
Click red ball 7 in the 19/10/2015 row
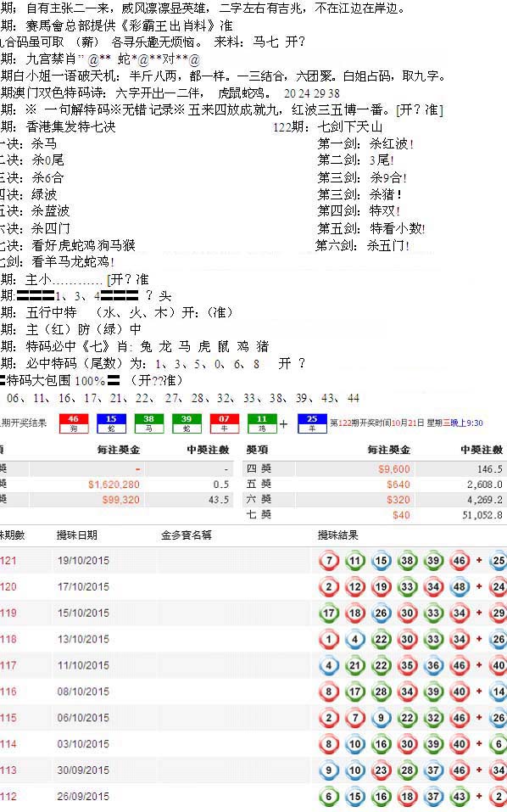(x=328, y=560)
